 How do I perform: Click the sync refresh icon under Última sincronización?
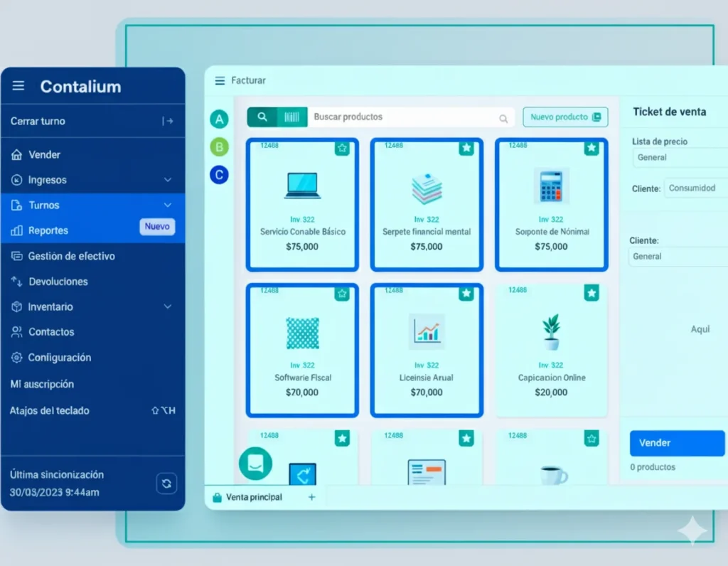pos(166,484)
